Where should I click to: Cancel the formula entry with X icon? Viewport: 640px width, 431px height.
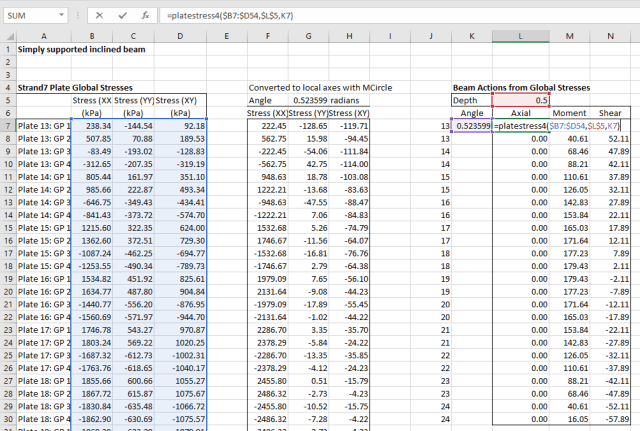100,16
